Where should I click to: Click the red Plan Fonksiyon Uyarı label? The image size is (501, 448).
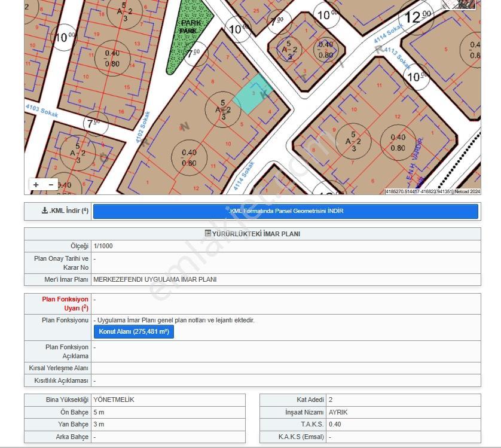pyautogui.click(x=65, y=304)
